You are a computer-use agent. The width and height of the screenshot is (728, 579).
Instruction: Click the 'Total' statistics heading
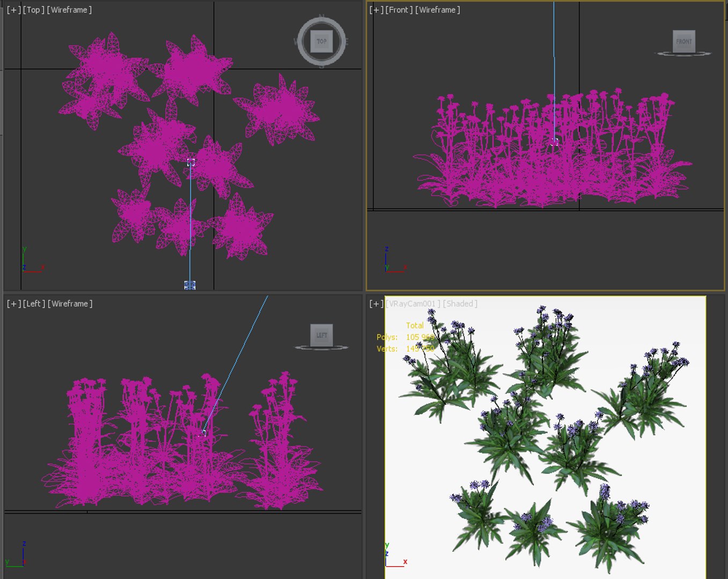(415, 325)
